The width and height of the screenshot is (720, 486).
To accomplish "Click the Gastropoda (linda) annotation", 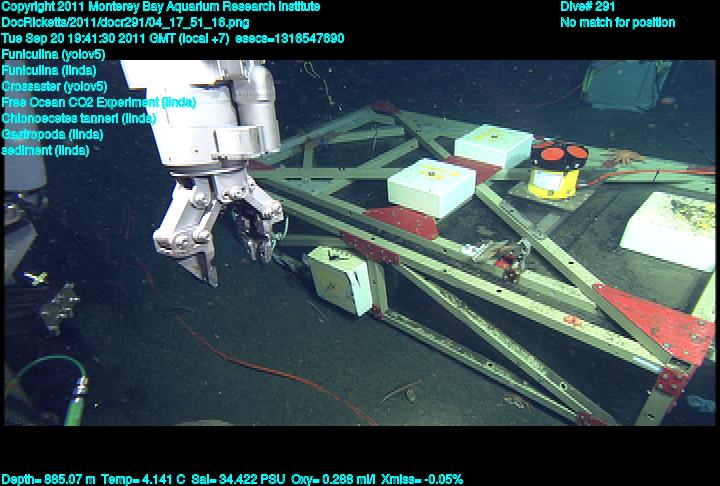I will pos(52,135).
